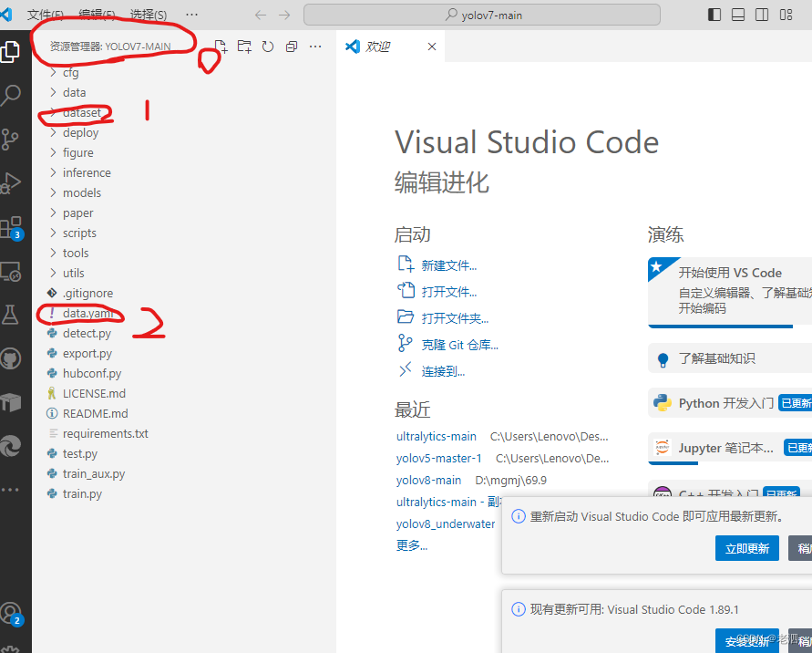812x653 pixels.
Task: Open the Jupyter 笔记本 walkthrough
Action: (x=730, y=448)
